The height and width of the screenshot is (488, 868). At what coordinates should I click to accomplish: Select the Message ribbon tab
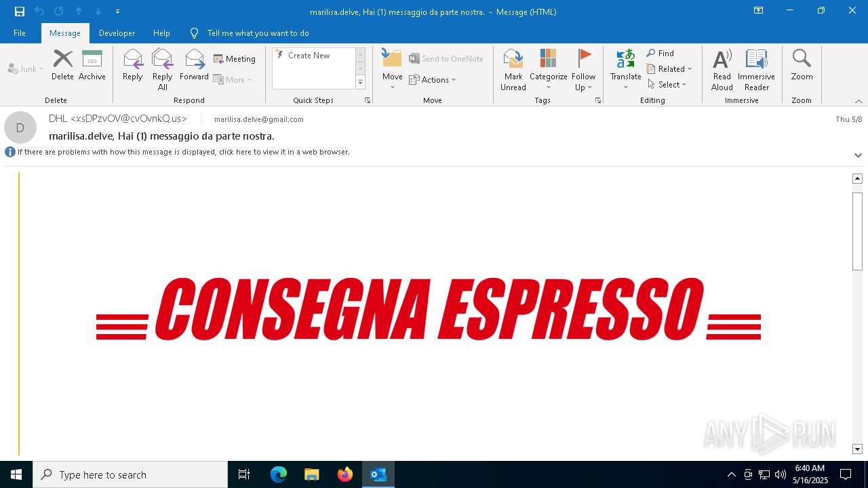pyautogui.click(x=65, y=33)
